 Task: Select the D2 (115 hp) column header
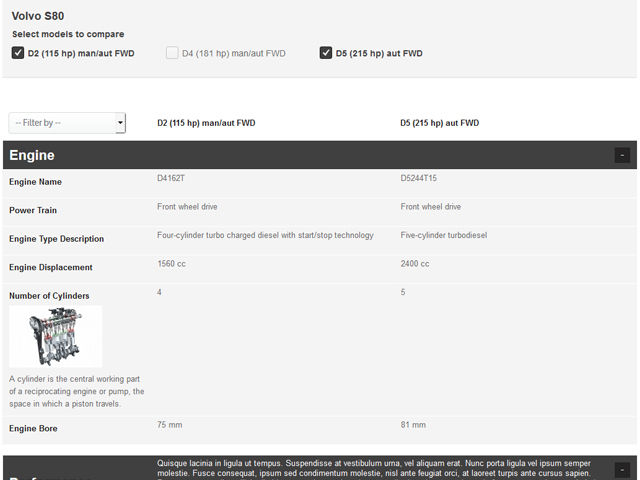coord(206,123)
